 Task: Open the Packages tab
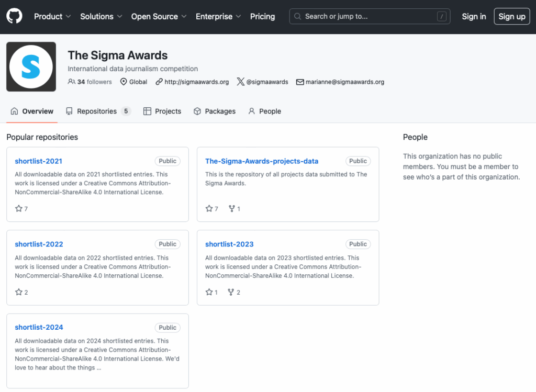tap(214, 111)
